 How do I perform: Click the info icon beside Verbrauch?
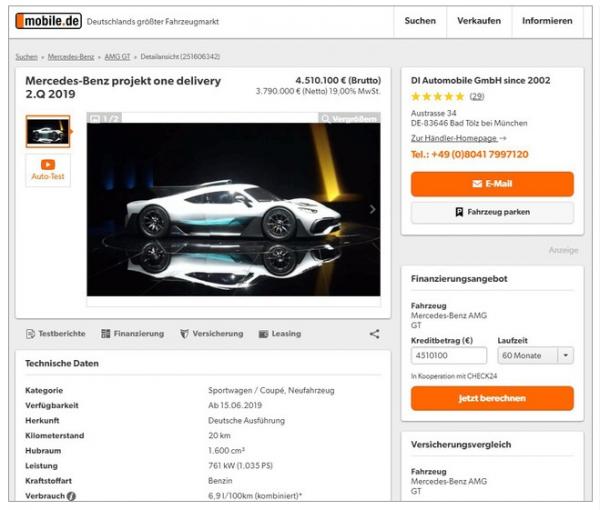tap(71, 496)
